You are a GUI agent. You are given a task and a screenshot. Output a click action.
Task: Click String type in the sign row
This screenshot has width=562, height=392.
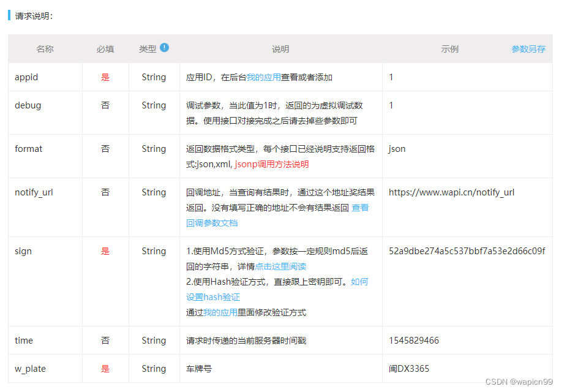click(x=154, y=251)
